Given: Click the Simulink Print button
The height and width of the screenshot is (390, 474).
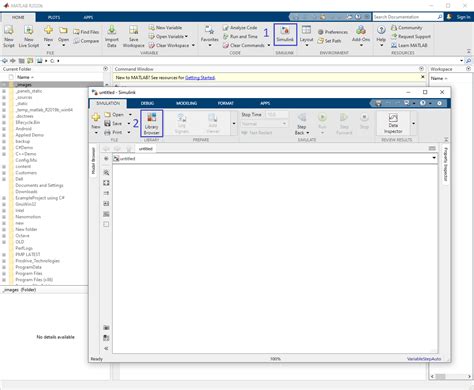Looking at the screenshot, I should tap(113, 132).
